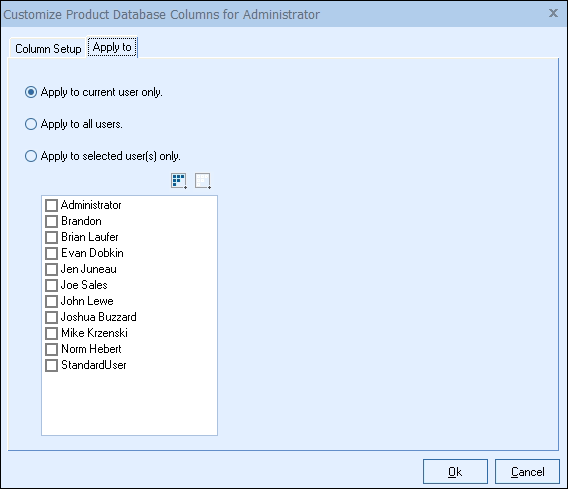Check Evan Dobkin in user list
This screenshot has width=568, height=489.
51,253
